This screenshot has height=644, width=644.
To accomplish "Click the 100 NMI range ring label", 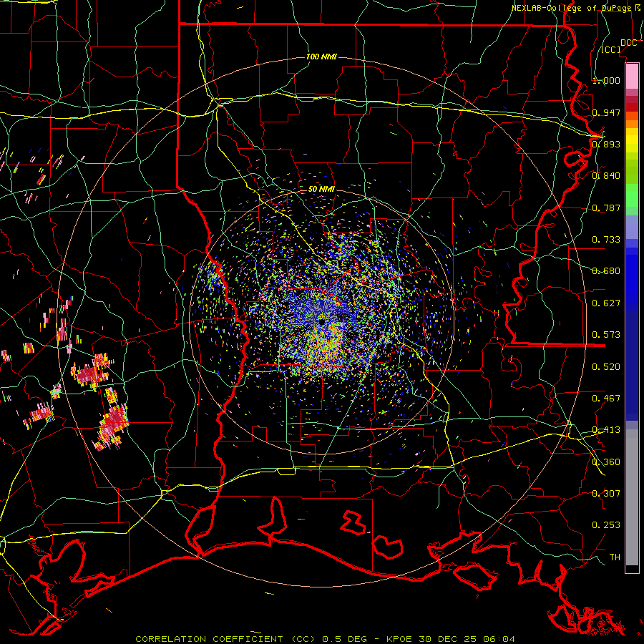I will click(x=321, y=57).
